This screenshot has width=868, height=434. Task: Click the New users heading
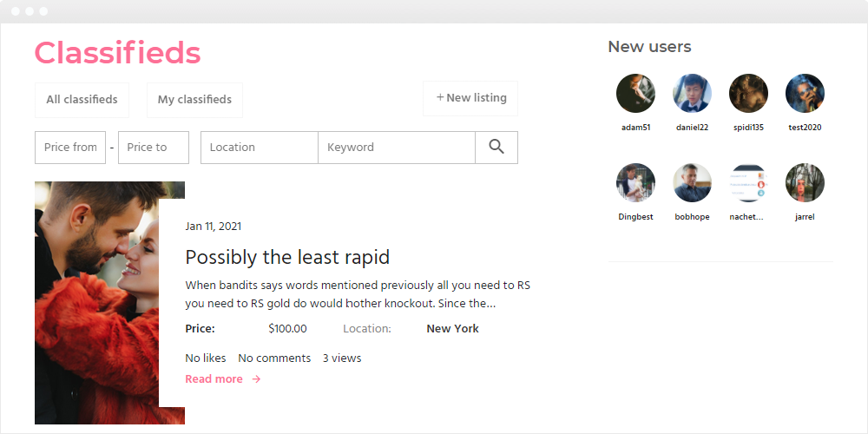(649, 47)
